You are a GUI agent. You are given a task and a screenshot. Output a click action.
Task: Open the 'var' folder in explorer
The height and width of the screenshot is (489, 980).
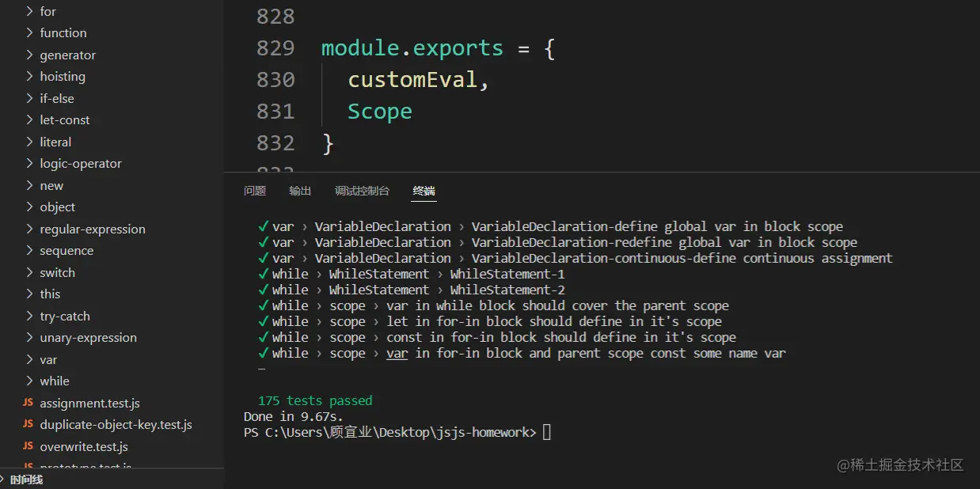pyautogui.click(x=48, y=359)
